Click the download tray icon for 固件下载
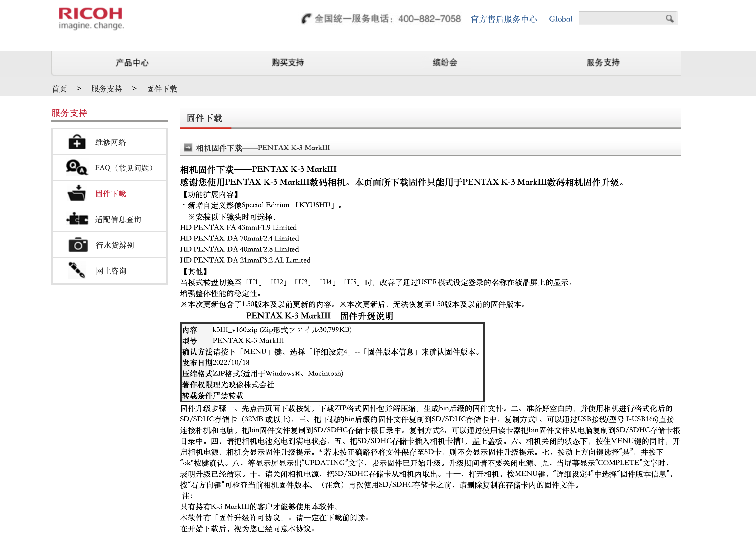 tap(77, 193)
